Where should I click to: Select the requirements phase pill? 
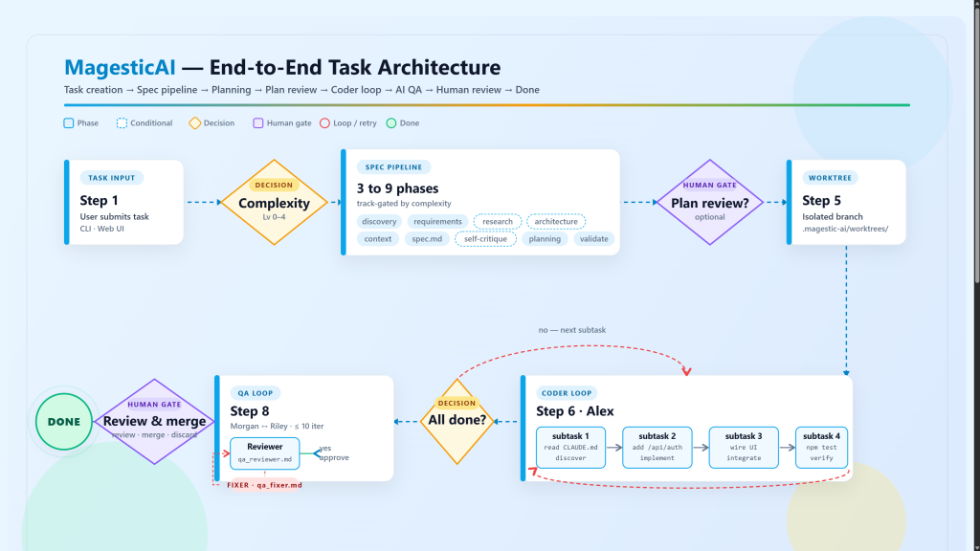coord(437,221)
